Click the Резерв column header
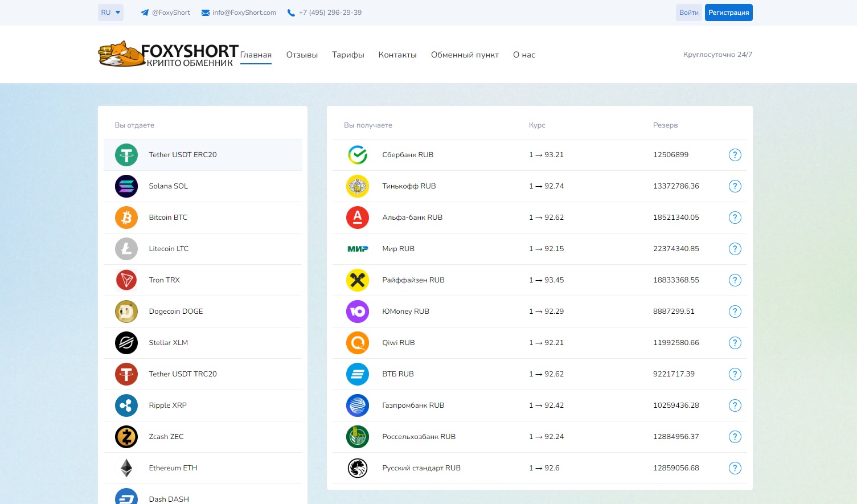The height and width of the screenshot is (504, 857). pyautogui.click(x=665, y=125)
